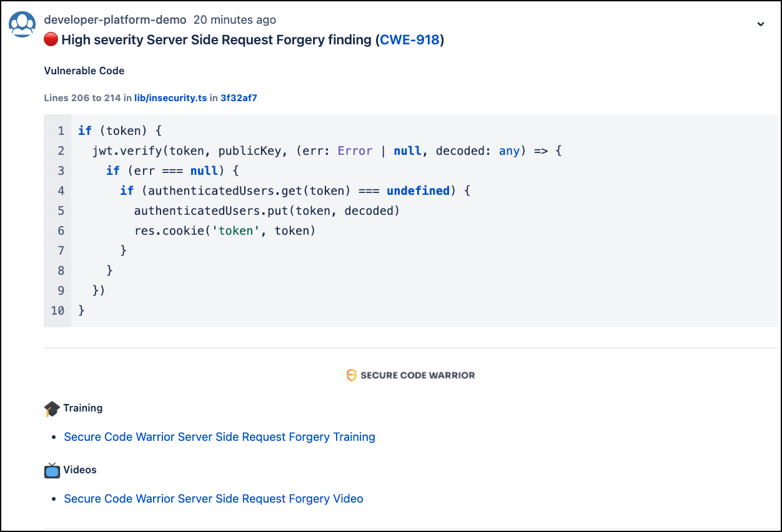Click the developer-platform-demo avatar icon
Viewport: 782px width, 532px height.
(x=22, y=24)
